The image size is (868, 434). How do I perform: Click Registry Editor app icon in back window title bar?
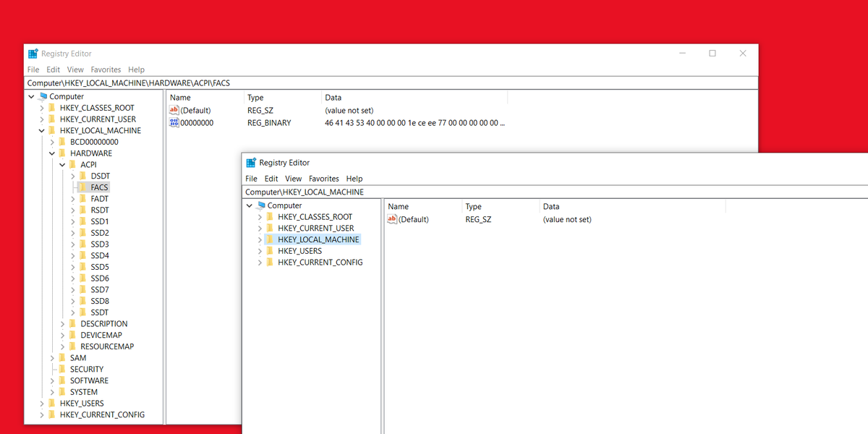click(33, 54)
